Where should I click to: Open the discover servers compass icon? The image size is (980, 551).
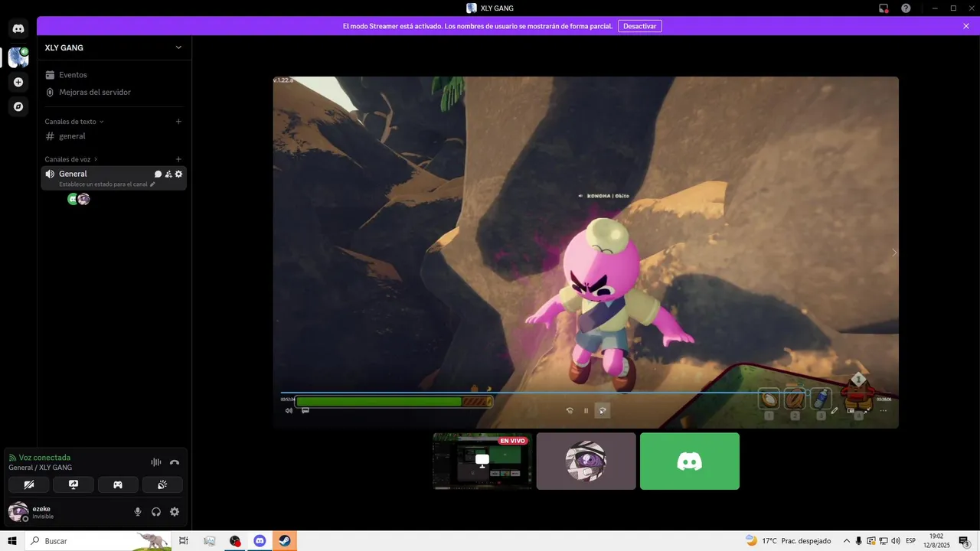click(x=18, y=106)
